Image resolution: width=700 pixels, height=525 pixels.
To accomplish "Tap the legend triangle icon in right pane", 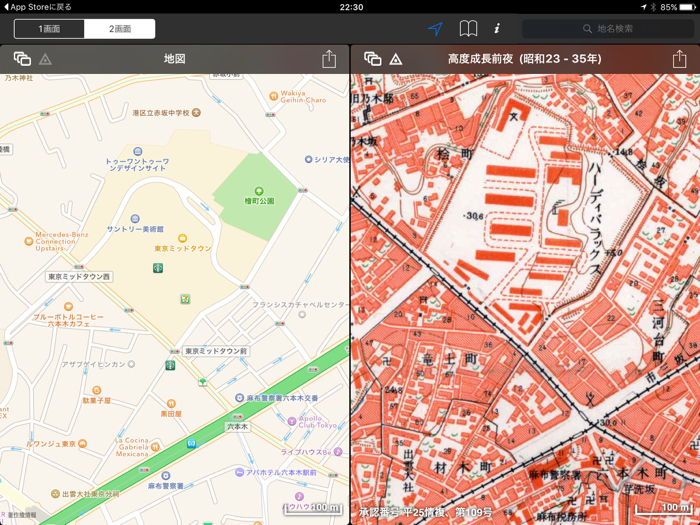I will coord(396,60).
